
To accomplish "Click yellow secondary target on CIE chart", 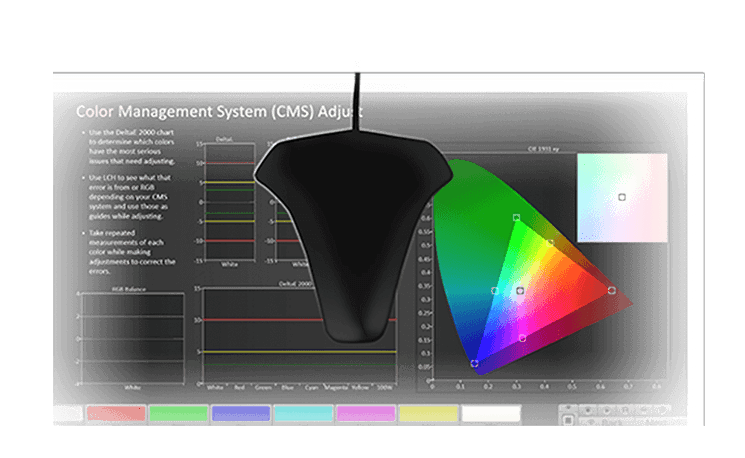I will coord(550,243).
